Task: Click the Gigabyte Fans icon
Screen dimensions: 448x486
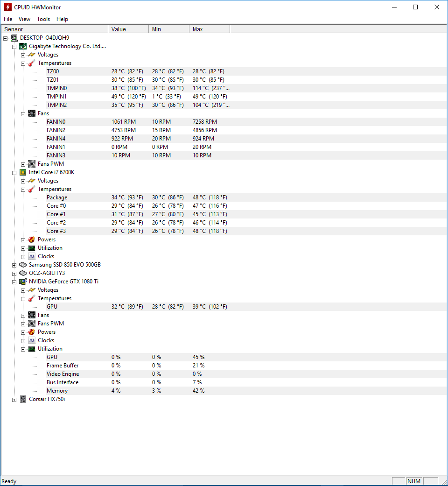Action: 32,113
